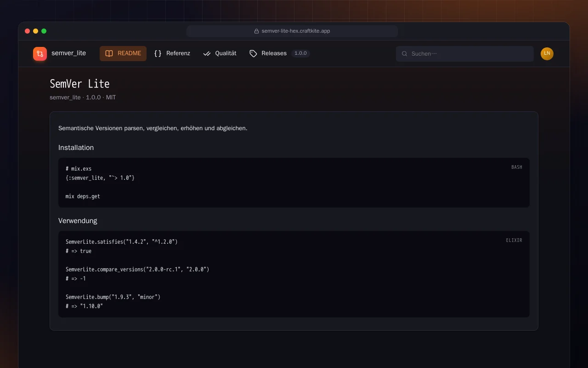This screenshot has height=368, width=588.
Task: Switch to the README tab
Action: [x=123, y=53]
